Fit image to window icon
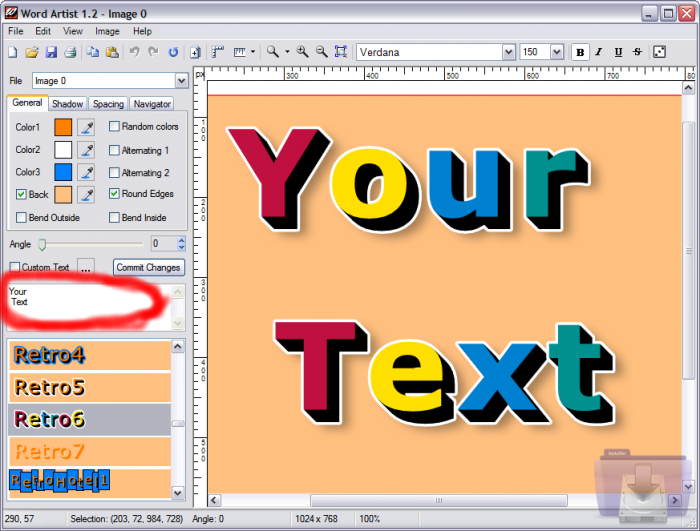The width and height of the screenshot is (700, 531). (x=341, y=52)
